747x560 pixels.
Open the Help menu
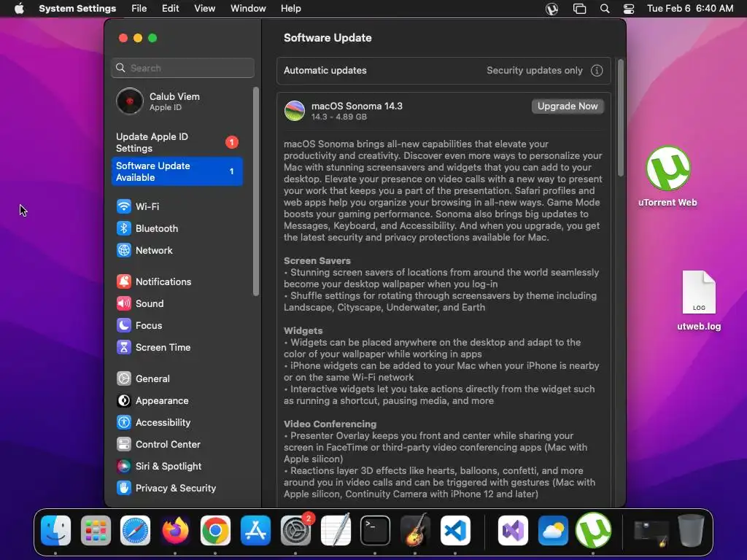(x=290, y=9)
